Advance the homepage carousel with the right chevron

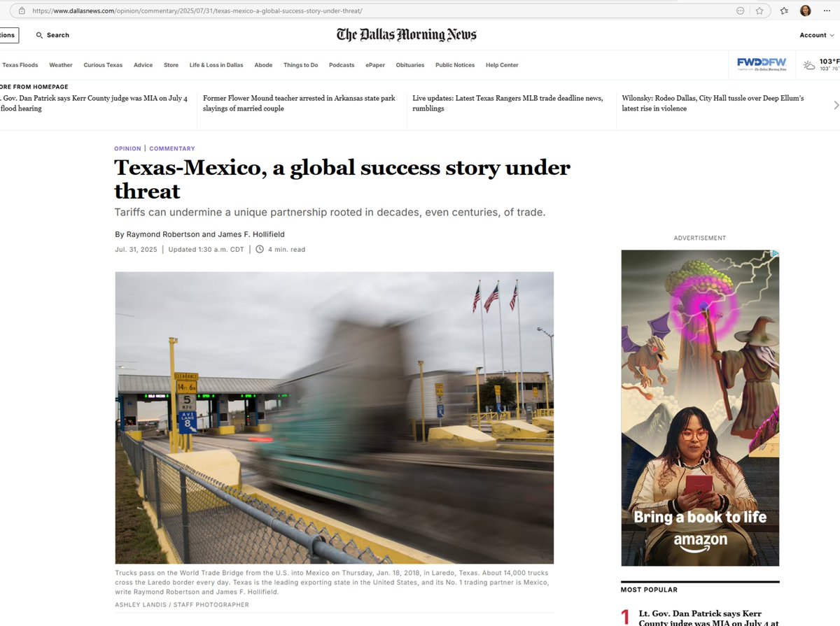pyautogui.click(x=835, y=104)
